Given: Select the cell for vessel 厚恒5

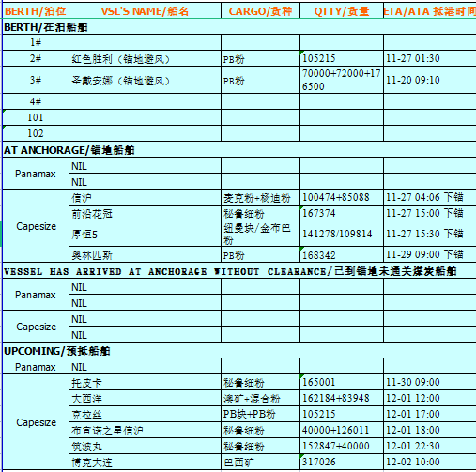Looking at the screenshot, I should pos(145,234).
